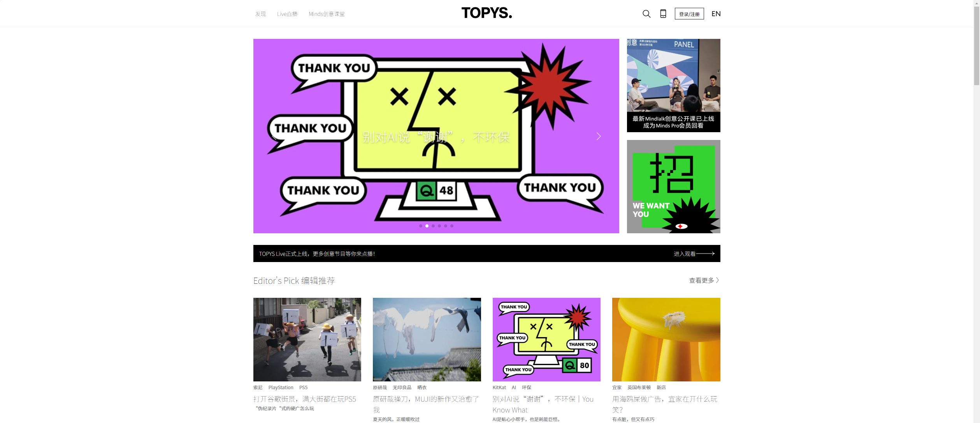Screen dimensions: 980x423
Task: Open the KitKat tag
Action: [x=499, y=387]
